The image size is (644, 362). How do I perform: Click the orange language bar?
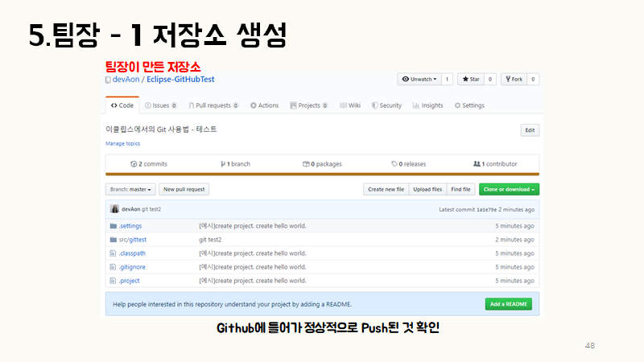tap(323, 175)
